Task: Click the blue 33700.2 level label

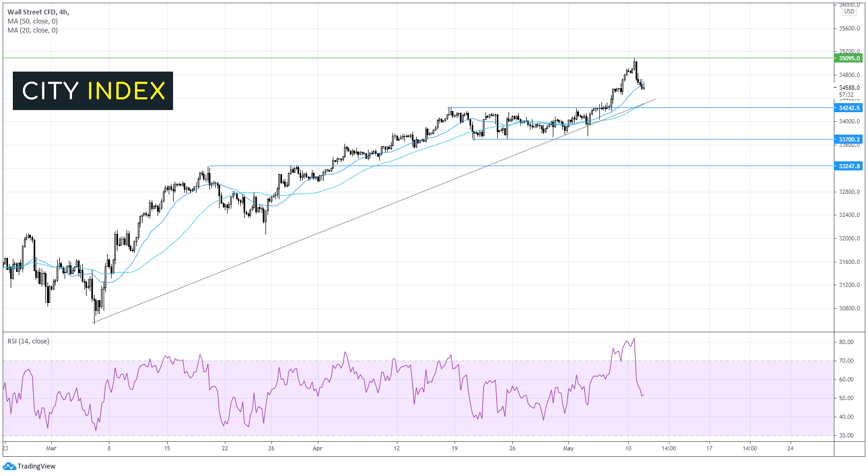Action: (849, 139)
